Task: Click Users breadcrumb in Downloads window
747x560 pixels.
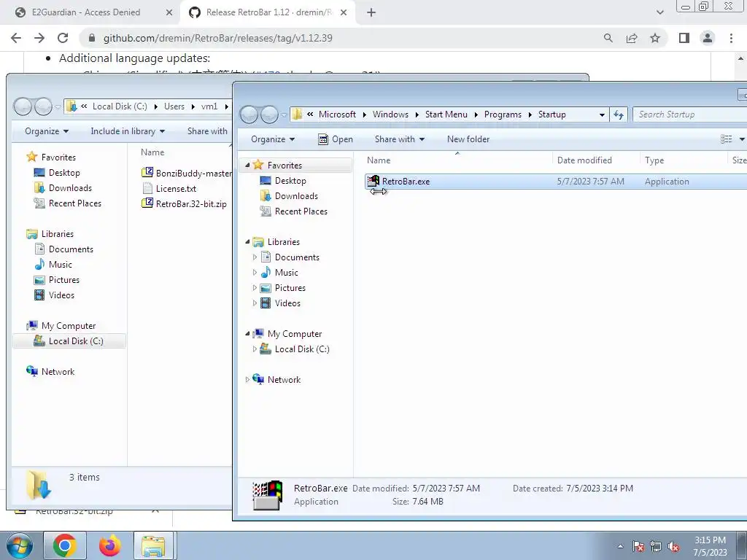Action: 174,106
